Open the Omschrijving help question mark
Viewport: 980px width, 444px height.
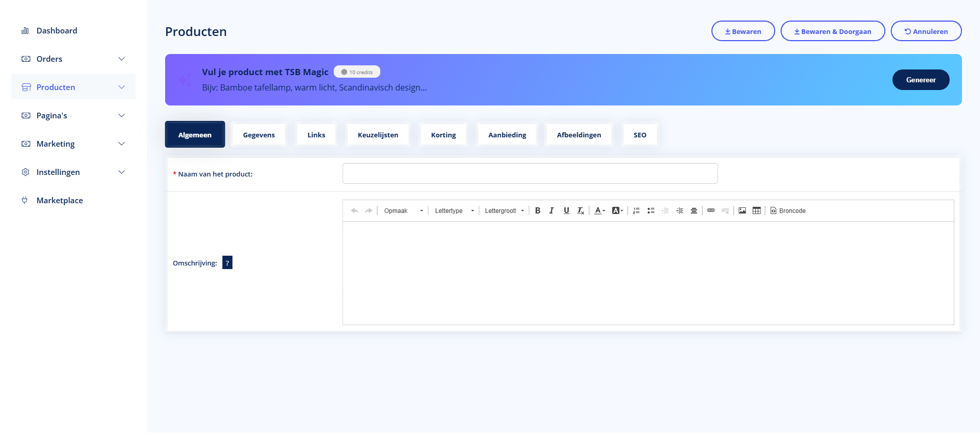pos(227,263)
